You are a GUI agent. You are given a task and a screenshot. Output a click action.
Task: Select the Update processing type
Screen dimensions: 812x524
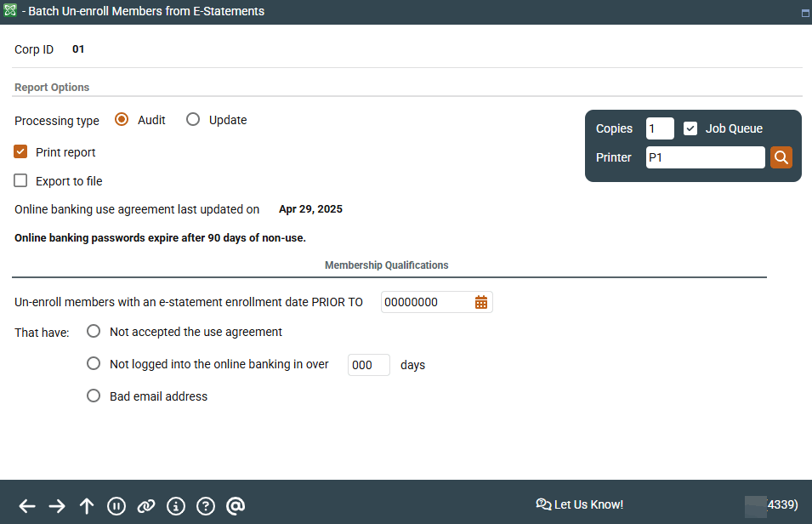coord(193,120)
